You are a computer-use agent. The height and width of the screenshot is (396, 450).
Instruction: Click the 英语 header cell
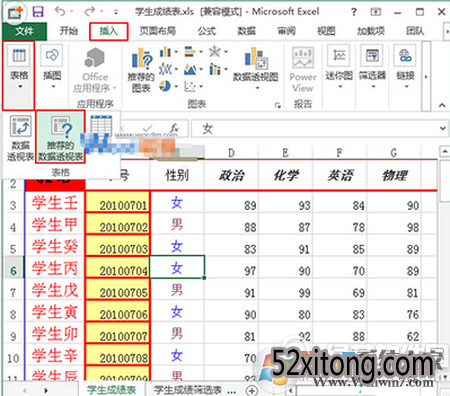340,175
